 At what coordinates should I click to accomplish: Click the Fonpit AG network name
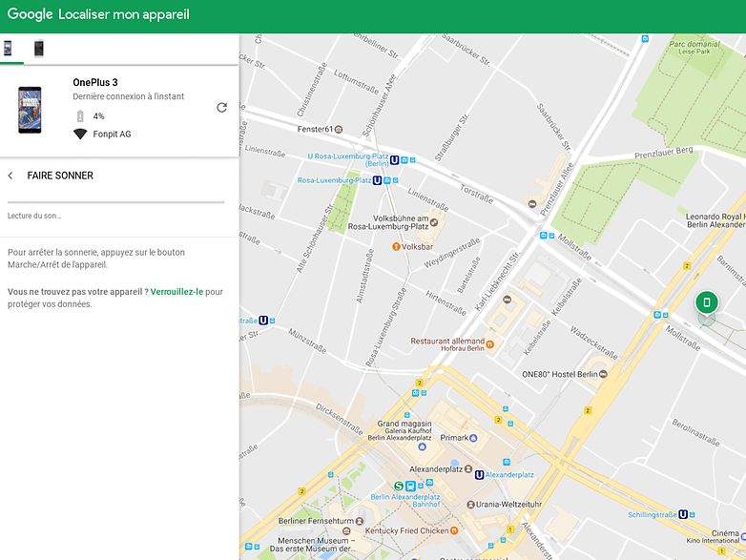(112, 135)
